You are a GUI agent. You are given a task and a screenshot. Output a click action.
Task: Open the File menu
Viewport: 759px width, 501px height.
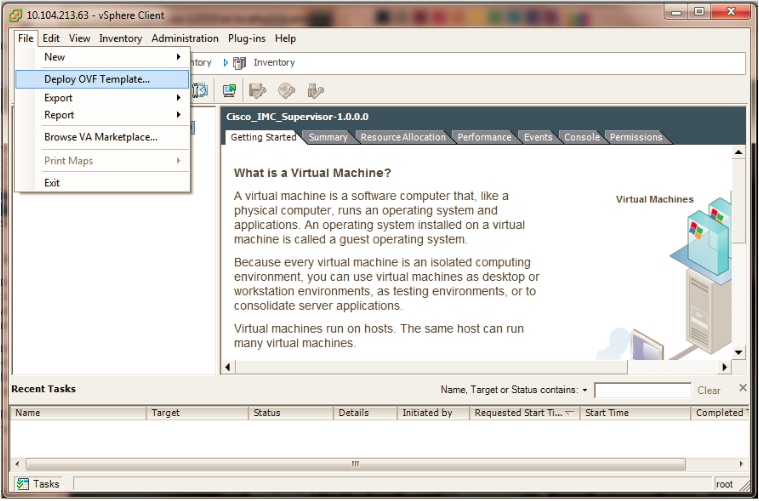click(26, 38)
